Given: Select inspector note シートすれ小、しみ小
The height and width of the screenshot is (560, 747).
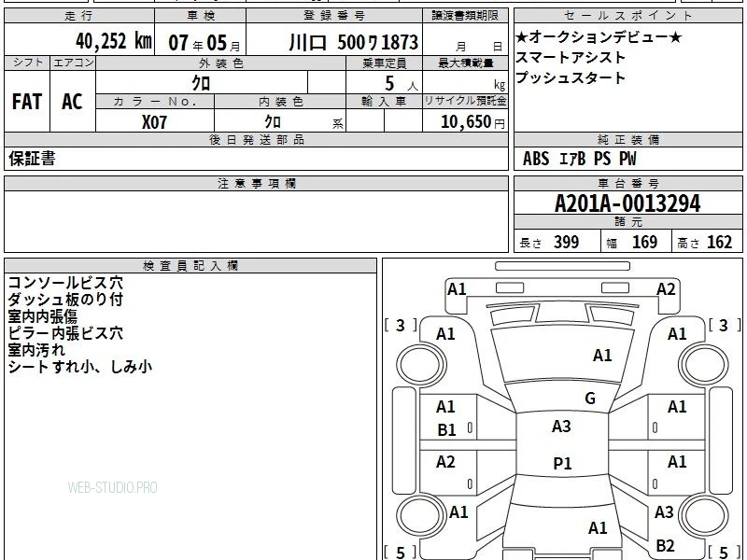Looking at the screenshot, I should 80,367.
